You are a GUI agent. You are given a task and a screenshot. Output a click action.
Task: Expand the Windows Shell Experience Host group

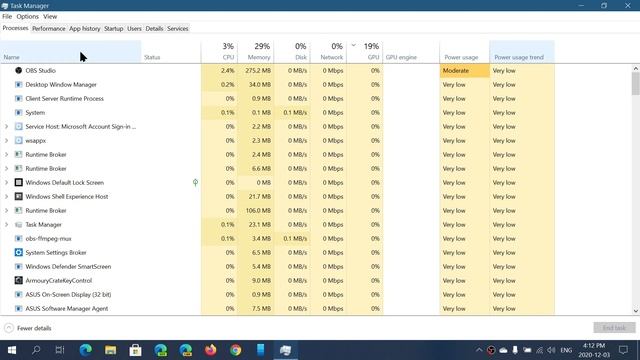tap(7, 196)
